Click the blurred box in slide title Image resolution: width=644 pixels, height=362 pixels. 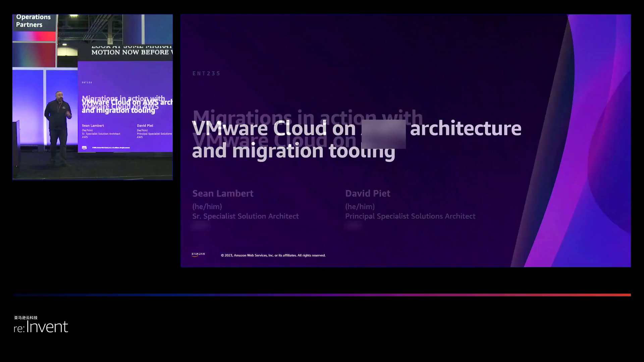[x=383, y=134]
